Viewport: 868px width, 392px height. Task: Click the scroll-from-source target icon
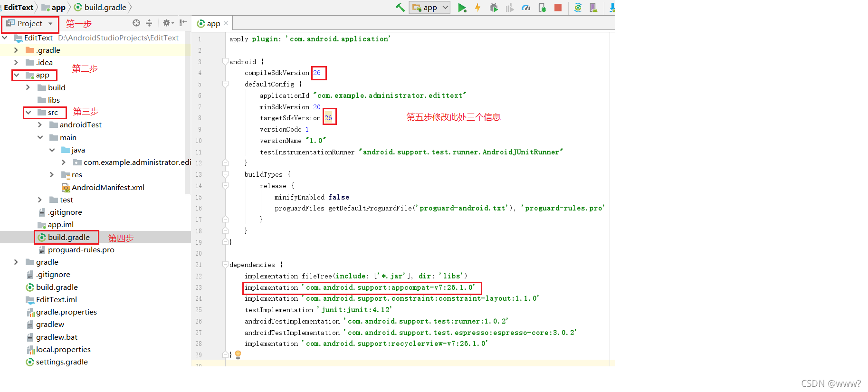pyautogui.click(x=136, y=23)
